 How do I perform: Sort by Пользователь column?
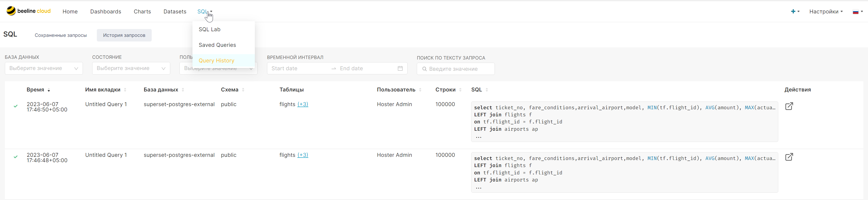tap(420, 90)
